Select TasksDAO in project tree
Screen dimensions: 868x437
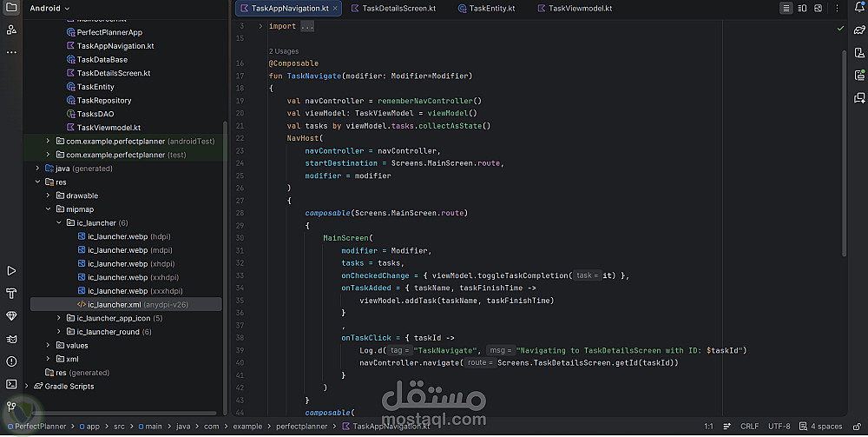point(89,114)
